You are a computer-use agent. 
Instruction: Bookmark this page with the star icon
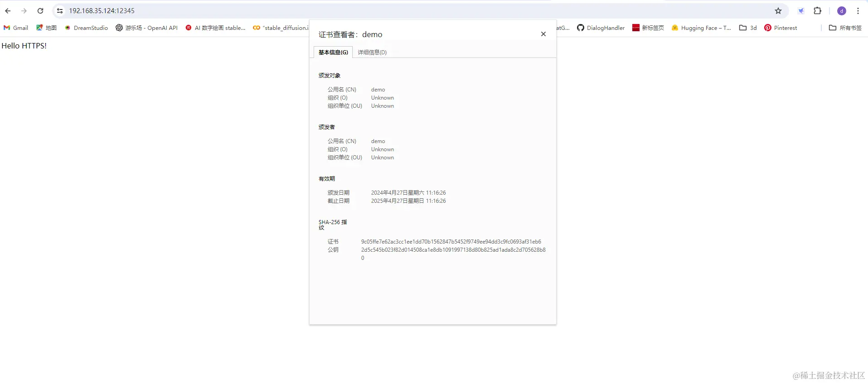(x=778, y=11)
